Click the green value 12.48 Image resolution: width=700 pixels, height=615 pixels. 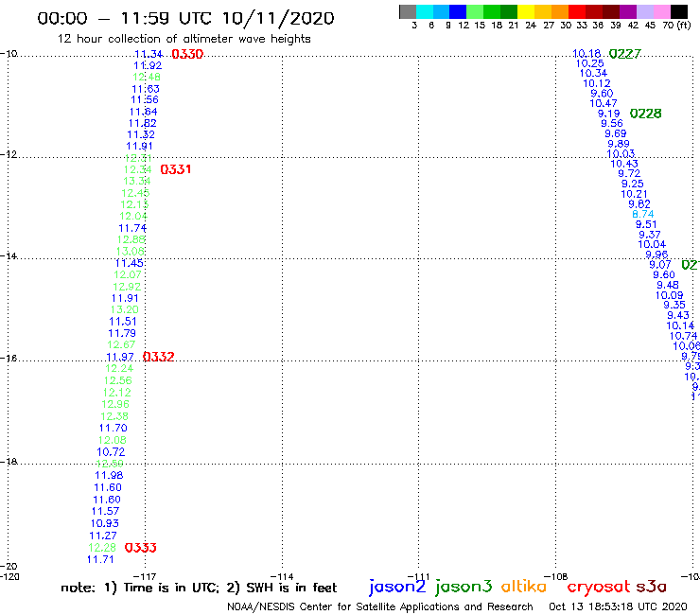pos(147,77)
